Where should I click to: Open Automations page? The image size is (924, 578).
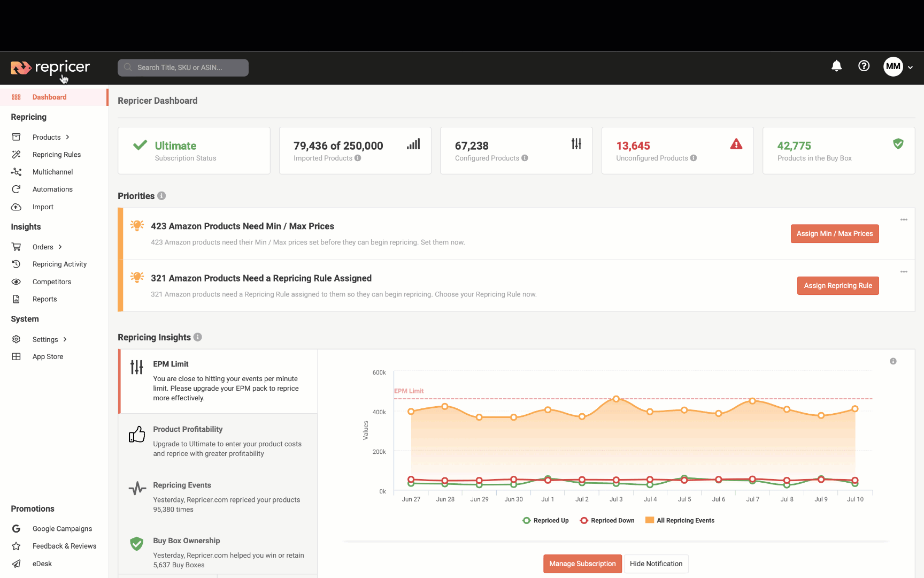(52, 189)
